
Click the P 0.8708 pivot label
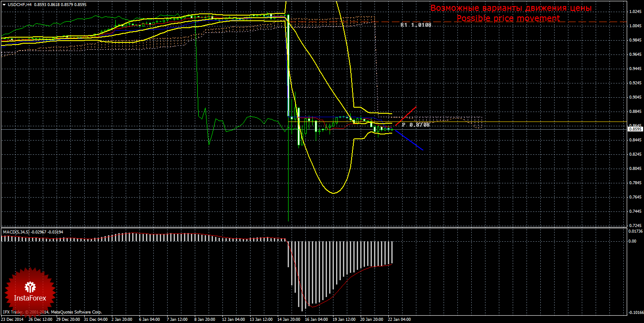click(416, 125)
